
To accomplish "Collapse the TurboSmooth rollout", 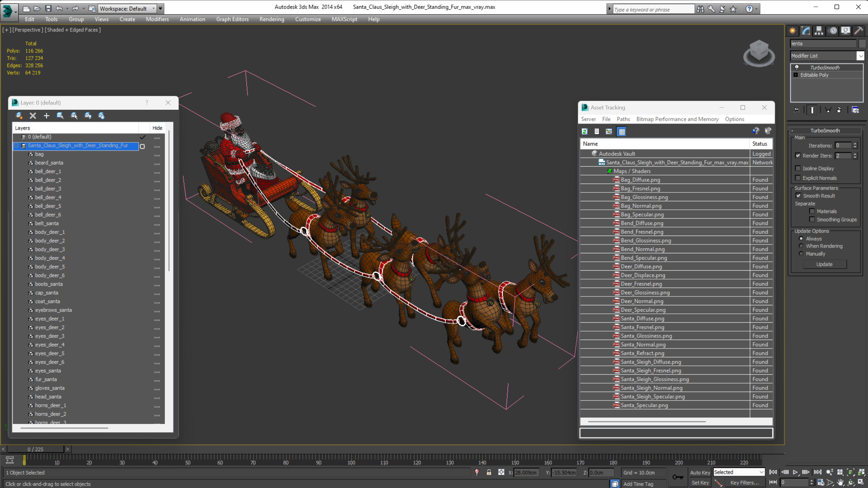I will [x=792, y=131].
